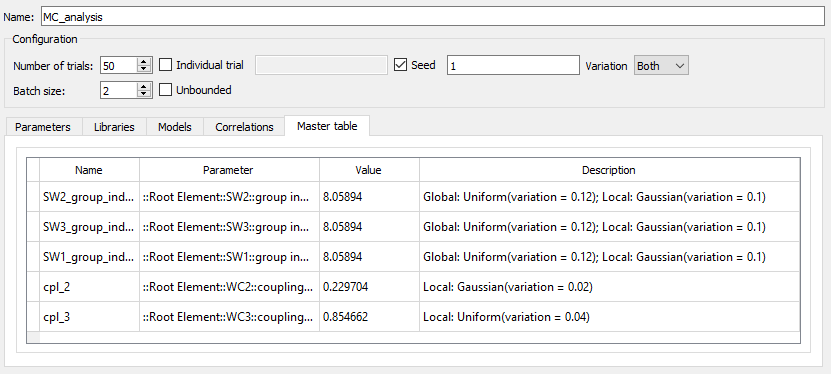Select the SW1_group_ind... name cell

[89, 257]
